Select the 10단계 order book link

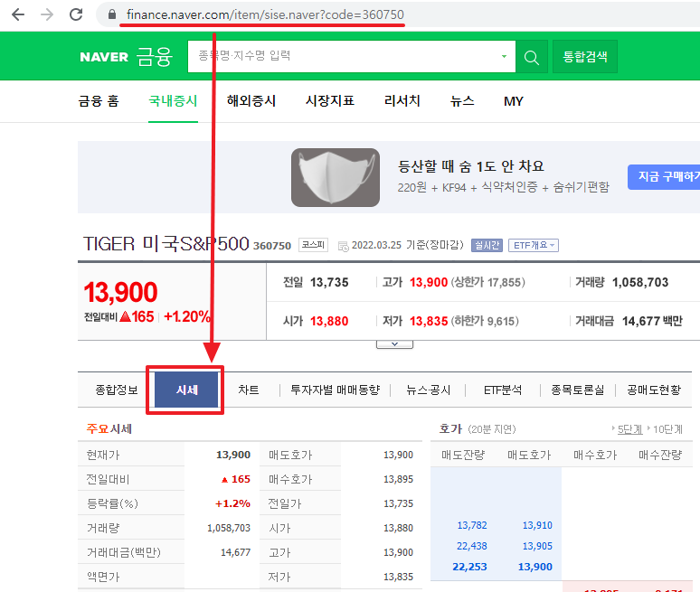point(667,429)
